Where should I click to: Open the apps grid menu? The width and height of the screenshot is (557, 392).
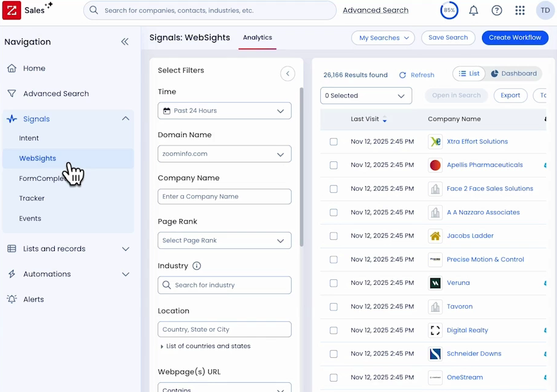[520, 10]
